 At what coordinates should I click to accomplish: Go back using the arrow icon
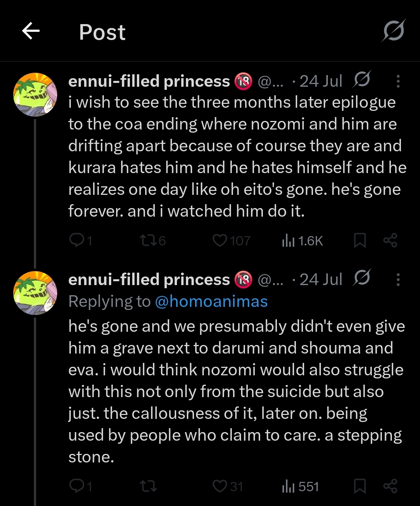pos(31,31)
